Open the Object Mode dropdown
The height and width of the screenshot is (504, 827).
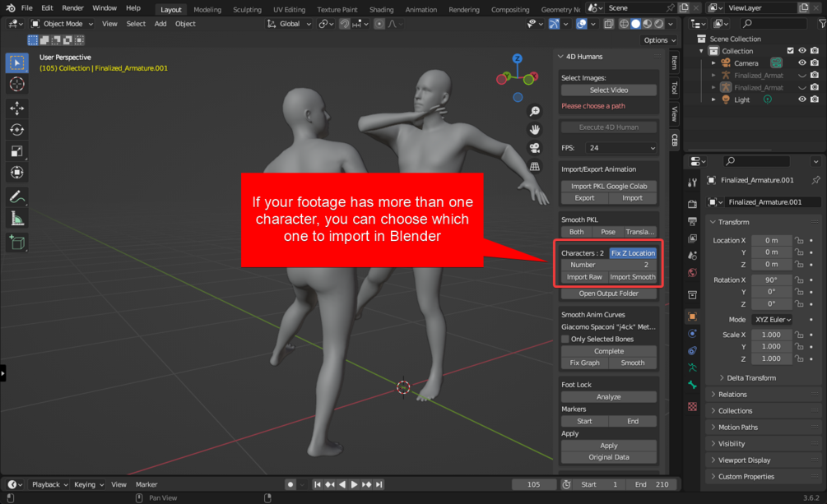[x=63, y=24]
